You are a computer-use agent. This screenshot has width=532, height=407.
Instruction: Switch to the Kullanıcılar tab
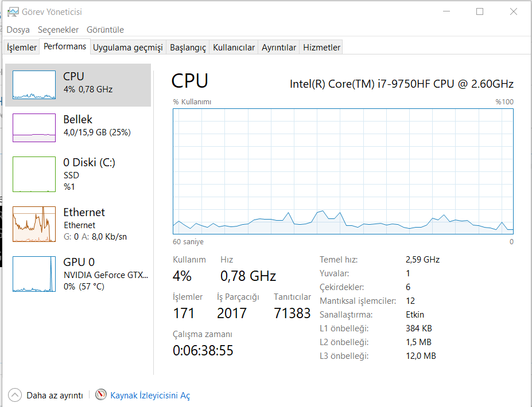tap(234, 48)
